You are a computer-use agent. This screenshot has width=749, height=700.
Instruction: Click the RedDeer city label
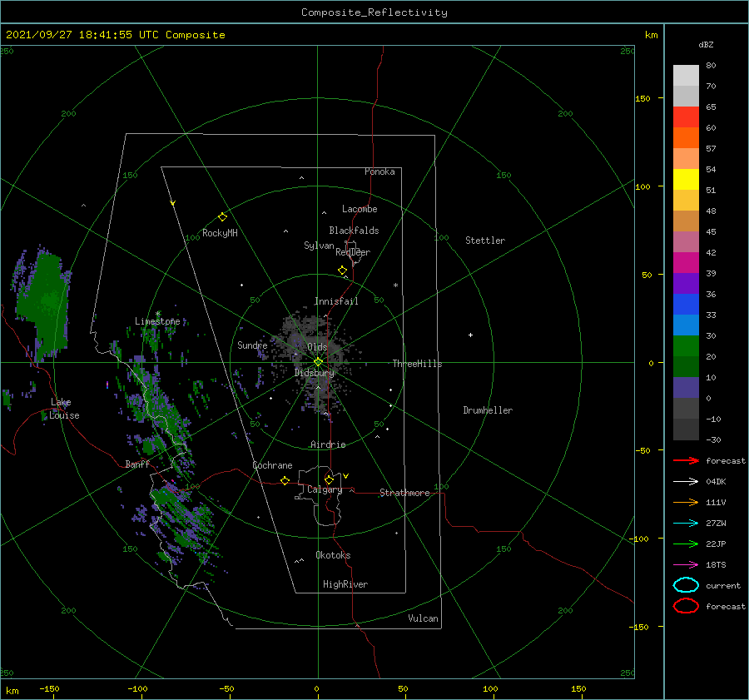[353, 252]
